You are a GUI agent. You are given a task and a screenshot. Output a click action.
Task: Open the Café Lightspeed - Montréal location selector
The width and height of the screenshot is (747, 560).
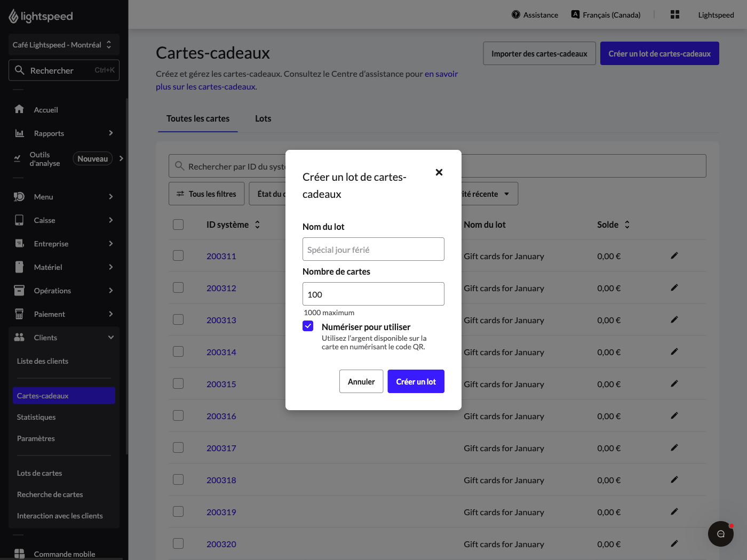click(x=64, y=45)
